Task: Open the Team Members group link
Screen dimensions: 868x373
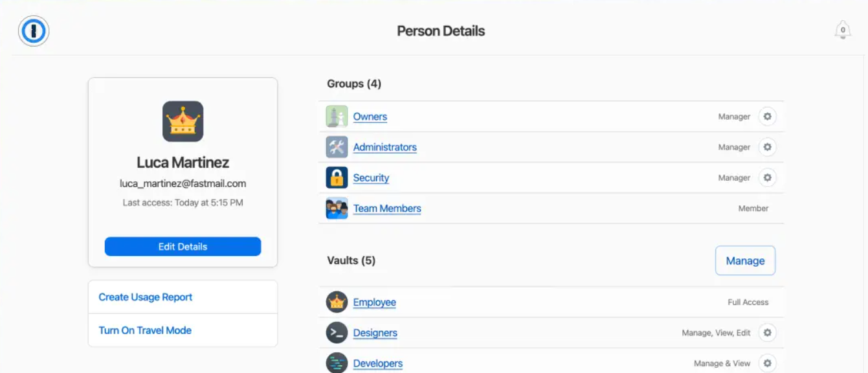Action: click(x=387, y=208)
